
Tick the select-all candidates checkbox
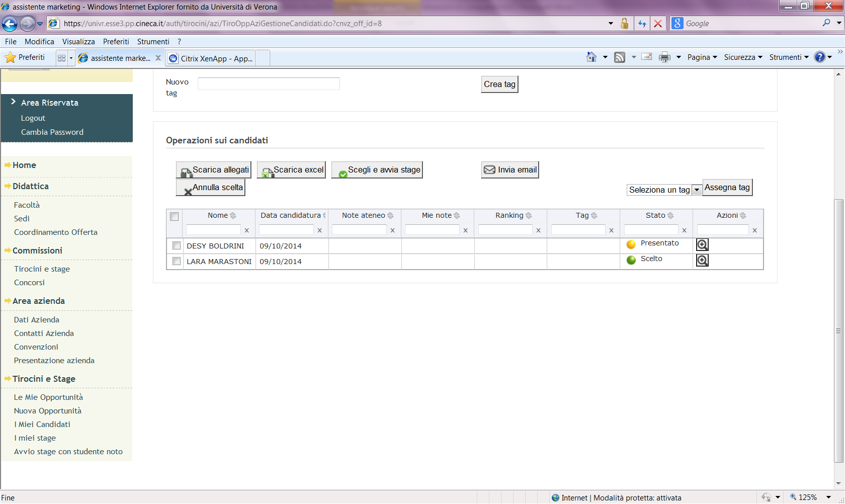coord(175,217)
